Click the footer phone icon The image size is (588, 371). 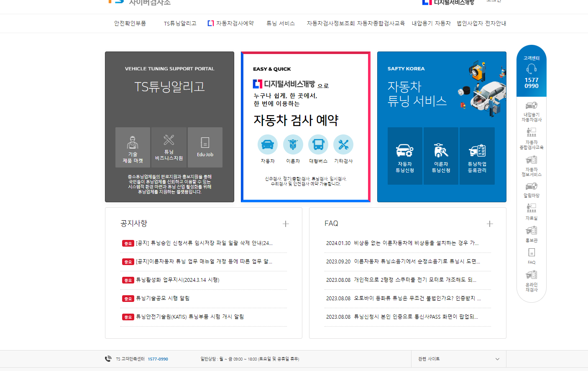coord(108,359)
